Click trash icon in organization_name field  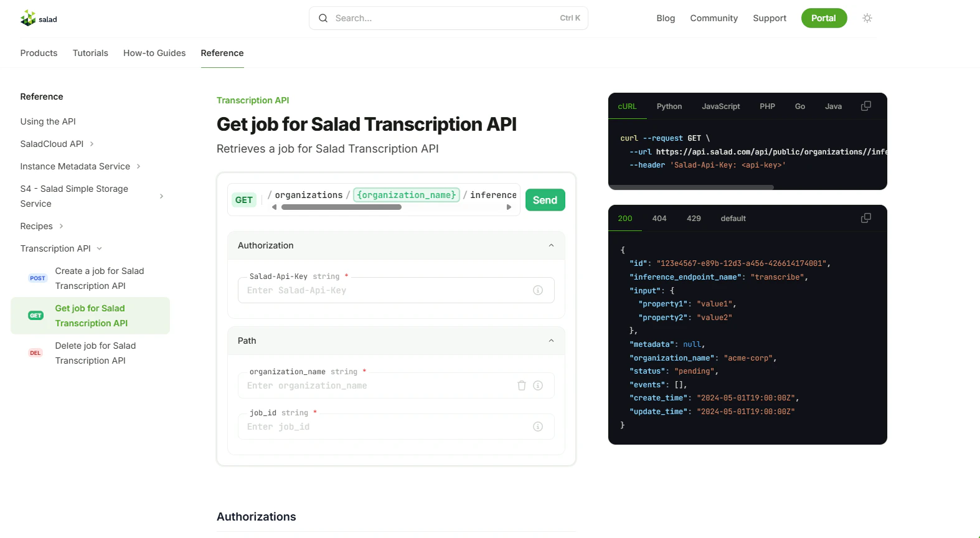522,385
